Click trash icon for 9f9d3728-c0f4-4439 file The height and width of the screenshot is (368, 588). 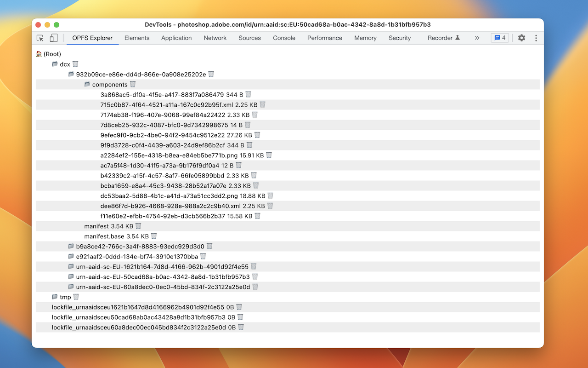click(250, 145)
